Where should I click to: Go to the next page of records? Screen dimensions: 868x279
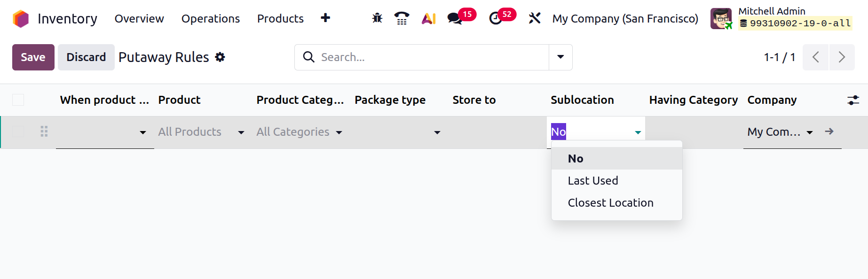[842, 57]
